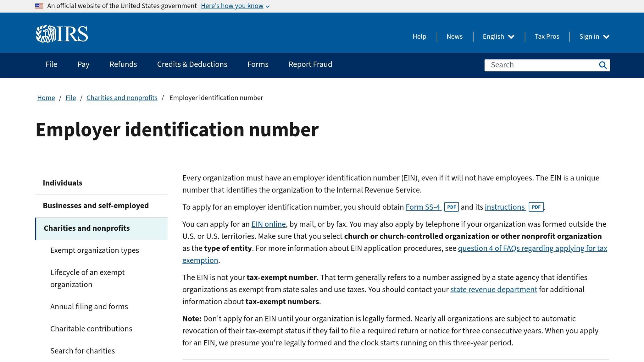
Task: Open the Credits & Deductions menu
Action: coord(192,64)
